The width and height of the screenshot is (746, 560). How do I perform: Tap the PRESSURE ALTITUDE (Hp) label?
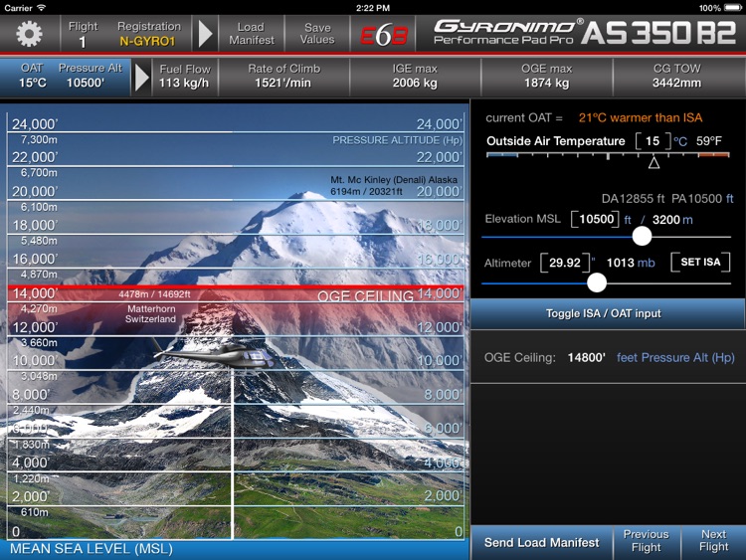[x=397, y=140]
